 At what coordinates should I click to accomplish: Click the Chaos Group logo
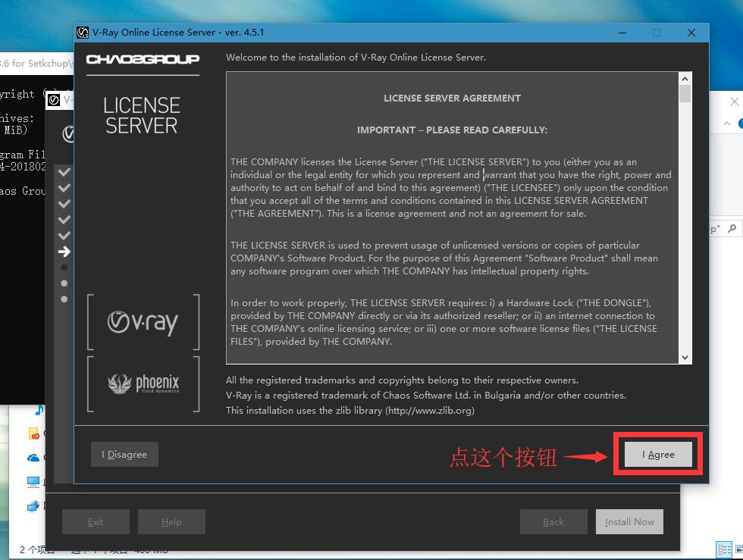(x=143, y=59)
